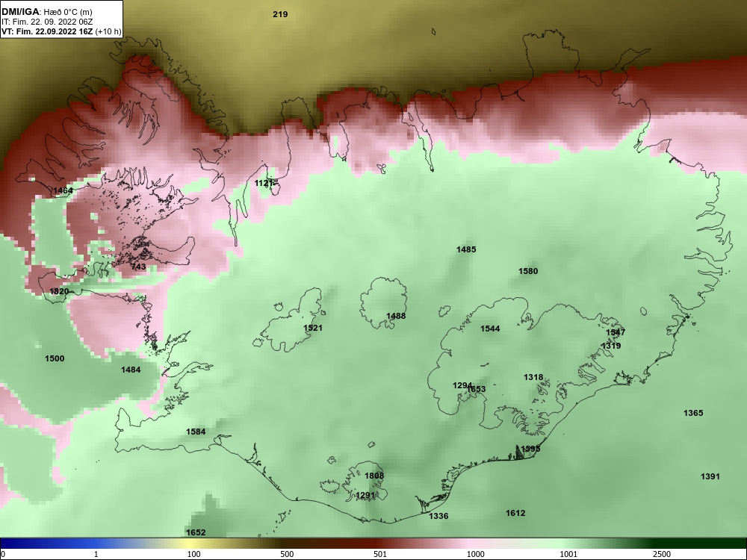
Task: Click the value 1484 on the map
Action: [131, 370]
